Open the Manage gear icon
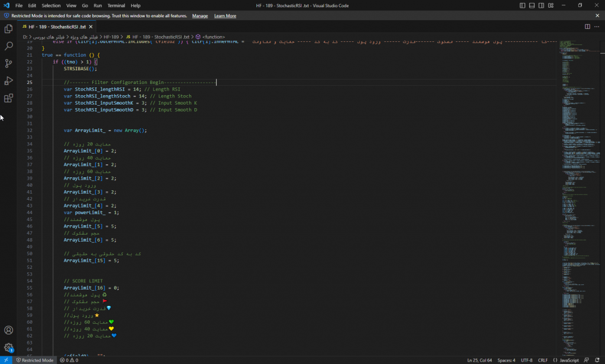Image resolution: width=605 pixels, height=364 pixels. [8, 348]
